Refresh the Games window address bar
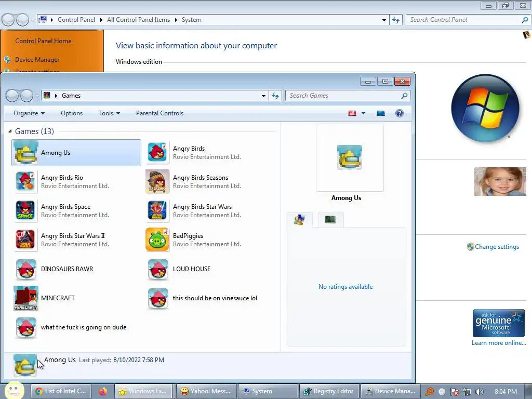The height and width of the screenshot is (399, 532). [x=275, y=96]
